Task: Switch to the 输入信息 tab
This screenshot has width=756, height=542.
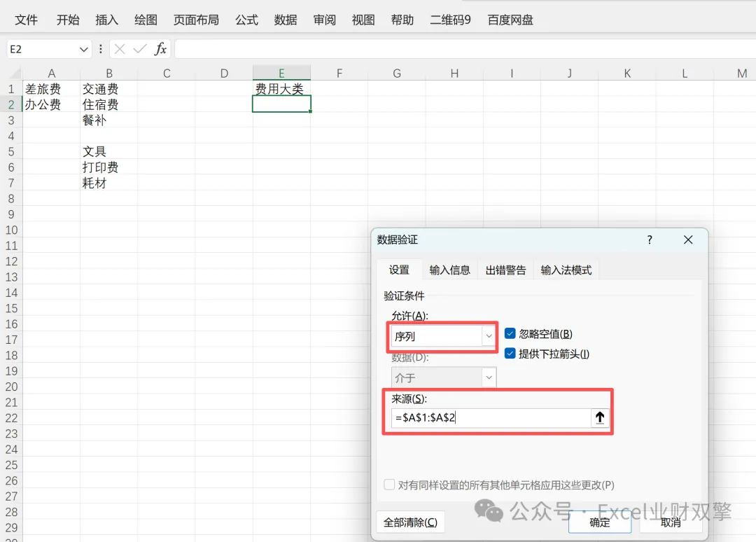Action: pyautogui.click(x=449, y=270)
